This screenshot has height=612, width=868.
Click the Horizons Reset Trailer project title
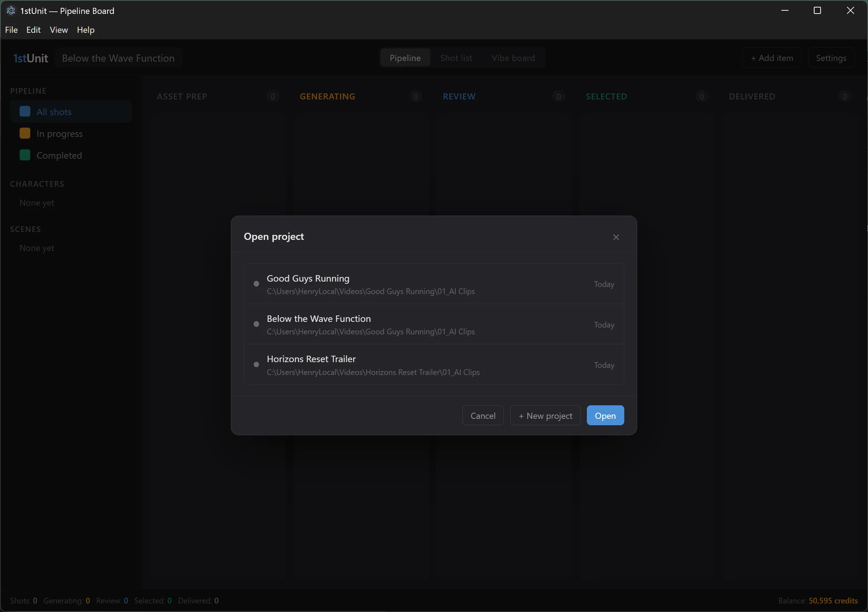pyautogui.click(x=311, y=359)
